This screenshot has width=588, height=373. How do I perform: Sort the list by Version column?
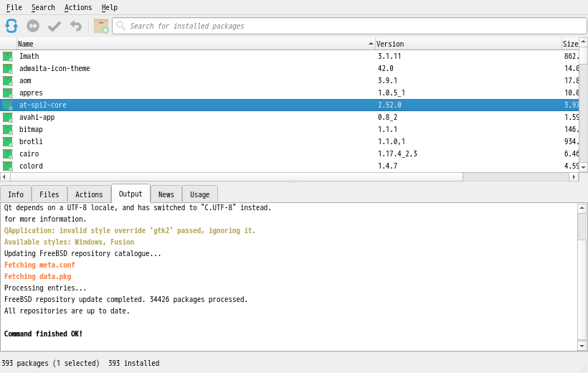[x=466, y=44]
